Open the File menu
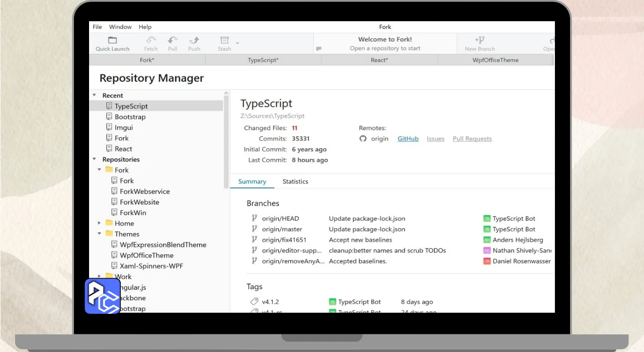This screenshot has width=644, height=352. click(x=97, y=27)
